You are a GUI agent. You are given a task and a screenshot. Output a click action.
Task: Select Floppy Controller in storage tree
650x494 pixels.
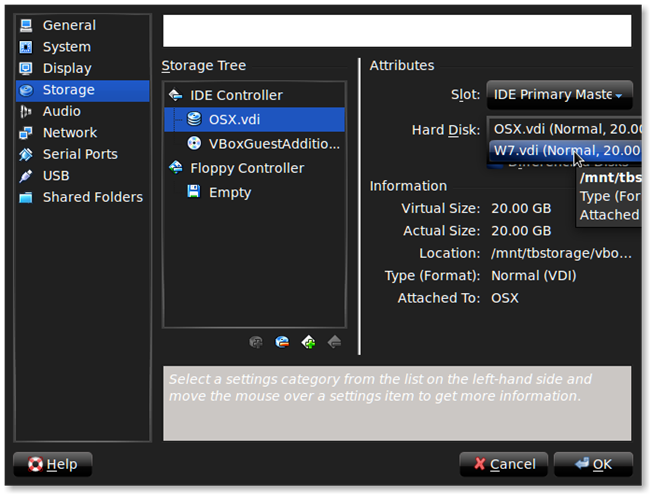pyautogui.click(x=255, y=168)
